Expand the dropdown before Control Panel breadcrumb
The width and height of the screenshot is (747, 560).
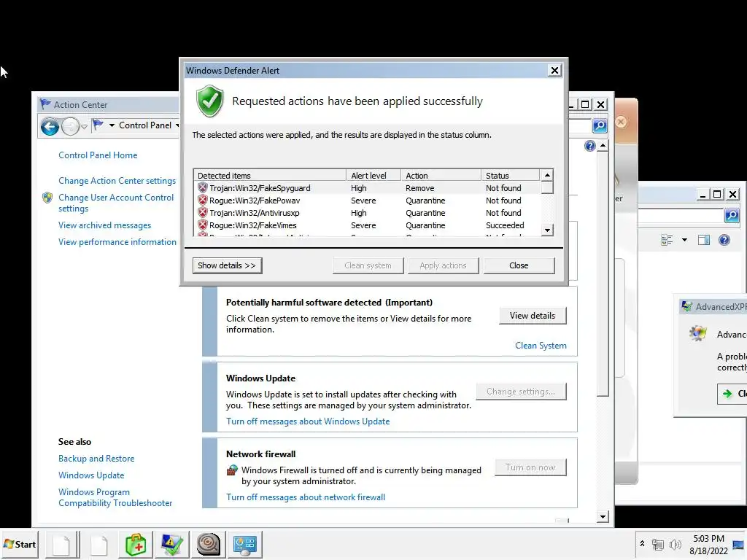pos(112,125)
